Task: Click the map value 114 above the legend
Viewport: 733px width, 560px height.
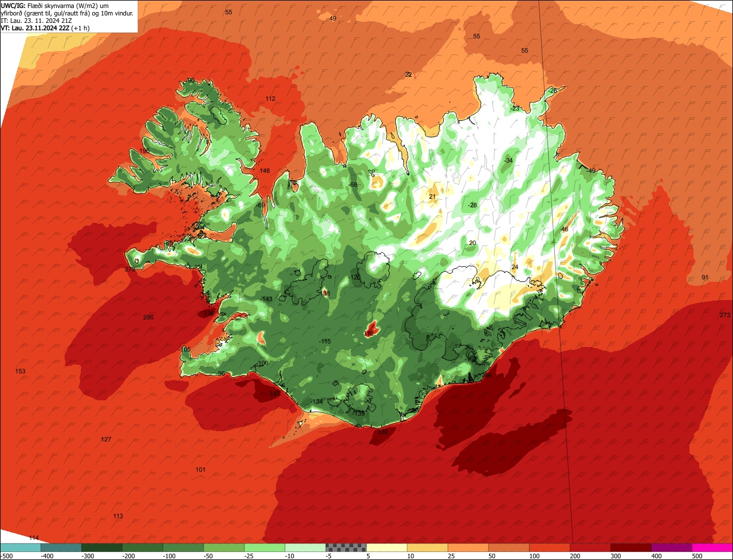Action: pos(34,538)
